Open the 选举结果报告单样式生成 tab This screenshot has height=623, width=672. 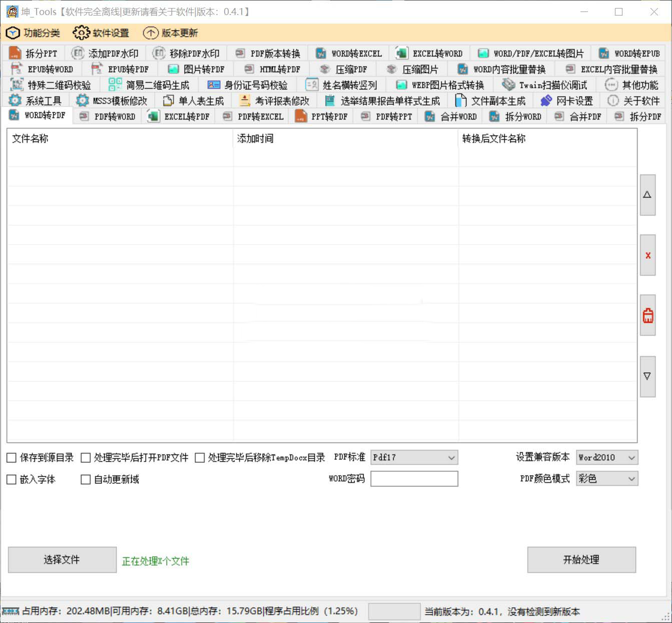382,101
